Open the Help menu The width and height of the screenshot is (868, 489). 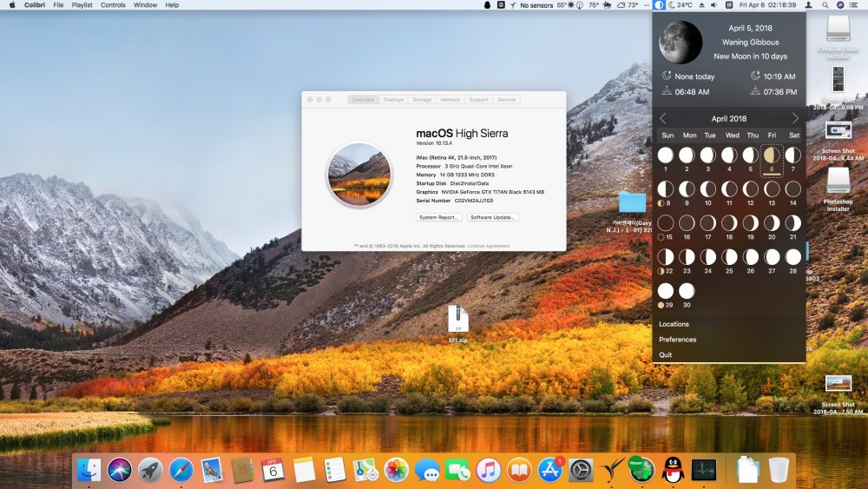(x=172, y=5)
